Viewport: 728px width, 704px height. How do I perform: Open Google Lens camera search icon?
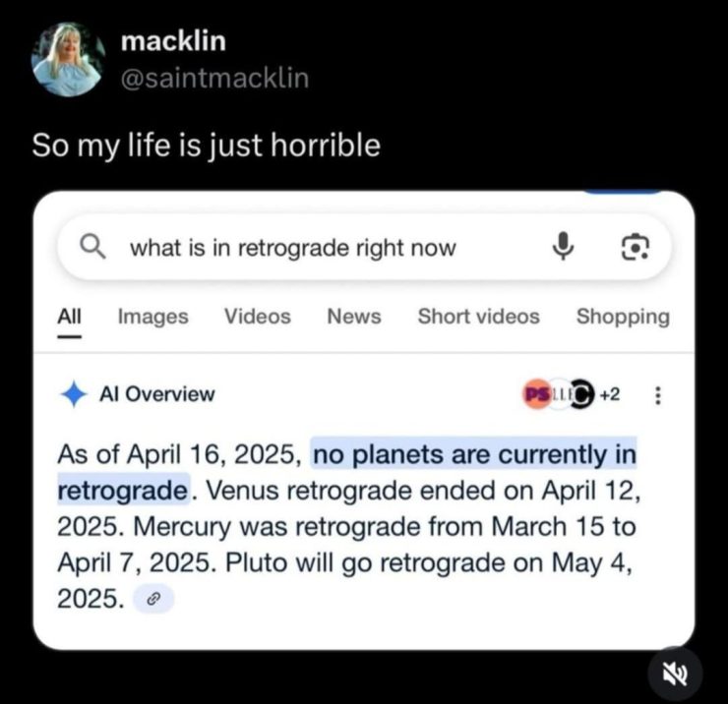[x=636, y=247]
